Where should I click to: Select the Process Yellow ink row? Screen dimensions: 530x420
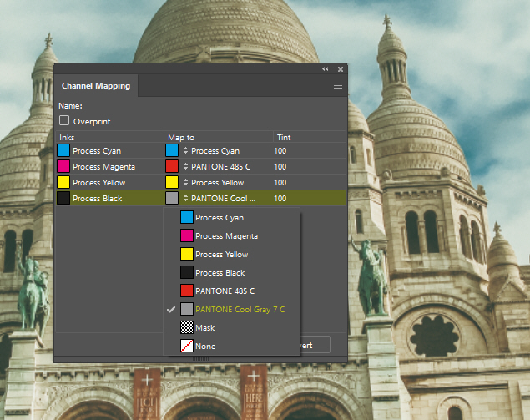[x=201, y=182]
